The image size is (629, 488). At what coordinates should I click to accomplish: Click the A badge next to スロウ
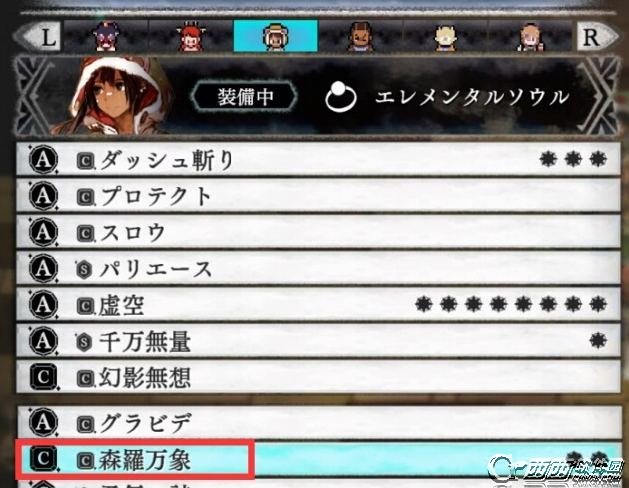click(x=43, y=232)
